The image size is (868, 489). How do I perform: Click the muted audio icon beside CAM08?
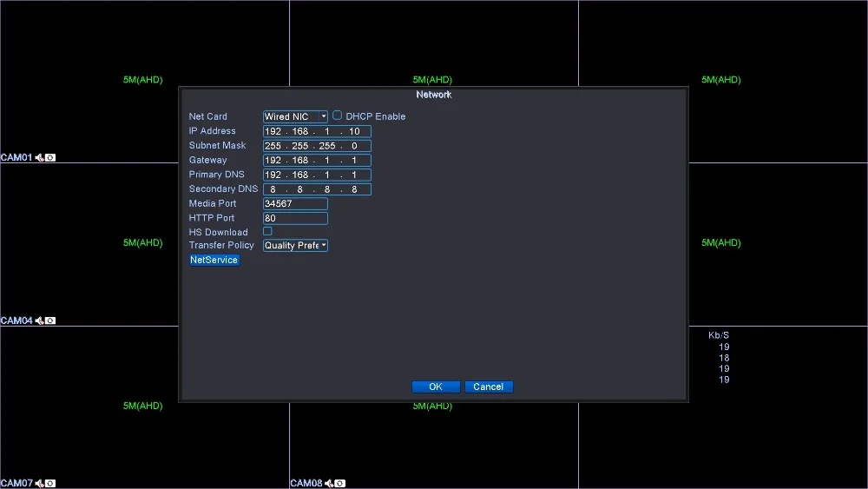329,484
